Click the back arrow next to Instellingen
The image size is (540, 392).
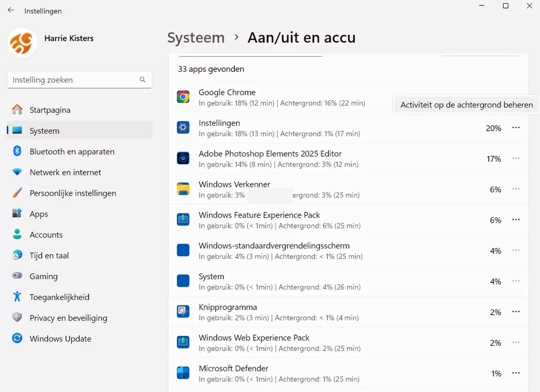(x=11, y=10)
